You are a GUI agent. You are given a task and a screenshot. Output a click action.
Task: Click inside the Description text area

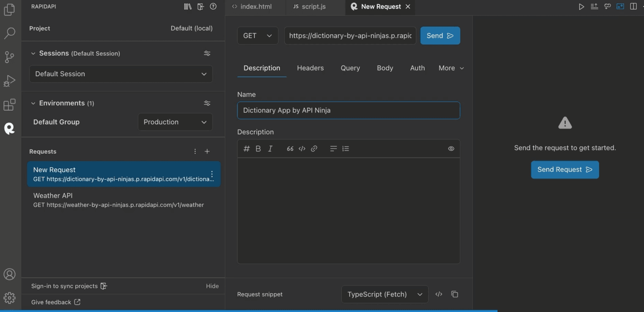(x=349, y=210)
